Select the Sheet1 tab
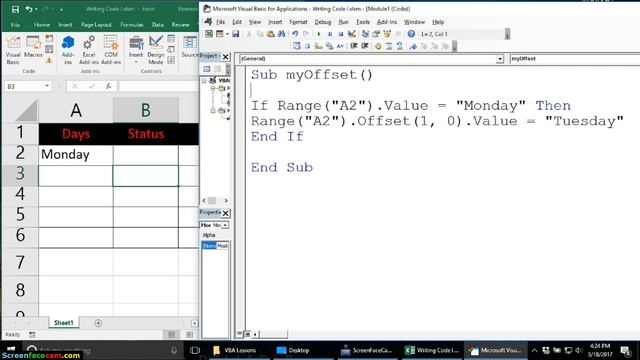 click(64, 323)
